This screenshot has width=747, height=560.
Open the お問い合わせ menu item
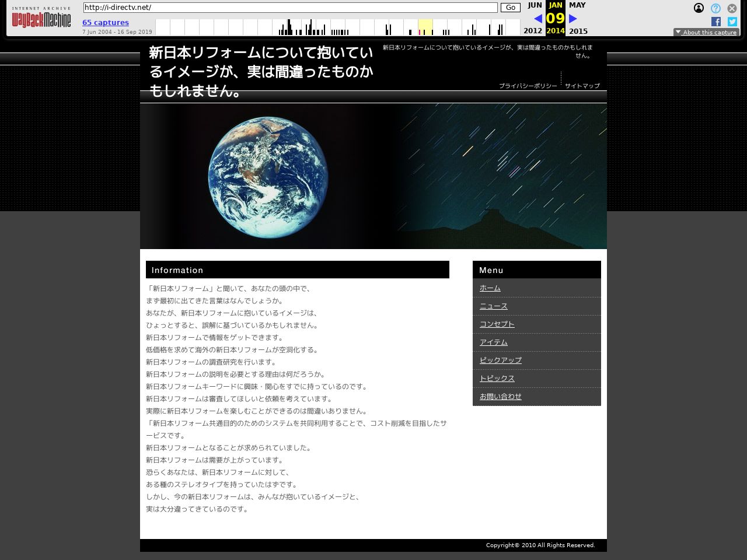click(500, 397)
